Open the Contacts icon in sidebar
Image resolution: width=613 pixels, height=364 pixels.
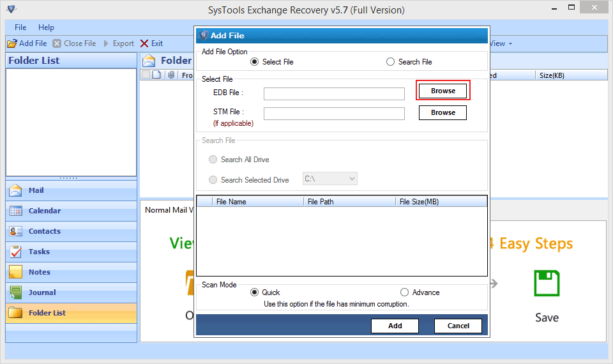coord(15,231)
